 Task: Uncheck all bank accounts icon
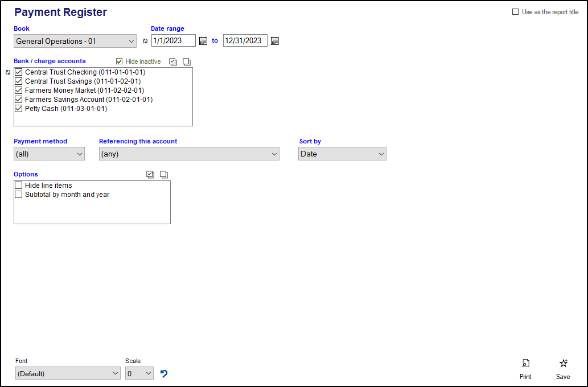click(187, 61)
